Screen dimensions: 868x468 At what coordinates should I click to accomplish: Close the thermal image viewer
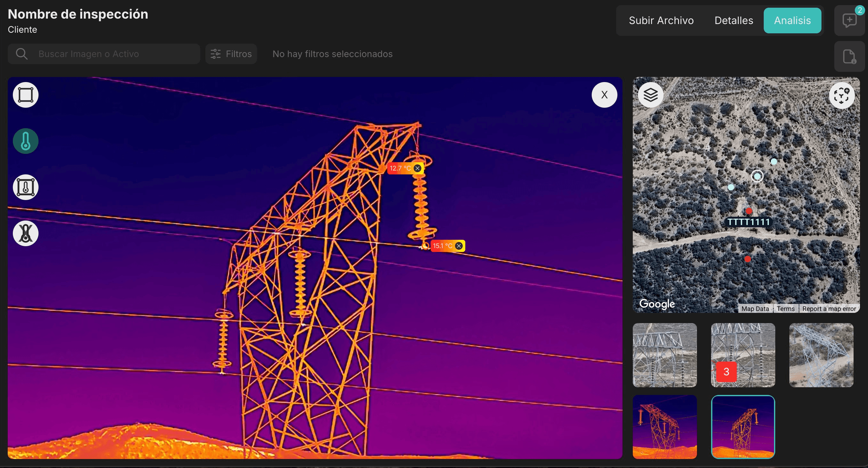pyautogui.click(x=604, y=95)
